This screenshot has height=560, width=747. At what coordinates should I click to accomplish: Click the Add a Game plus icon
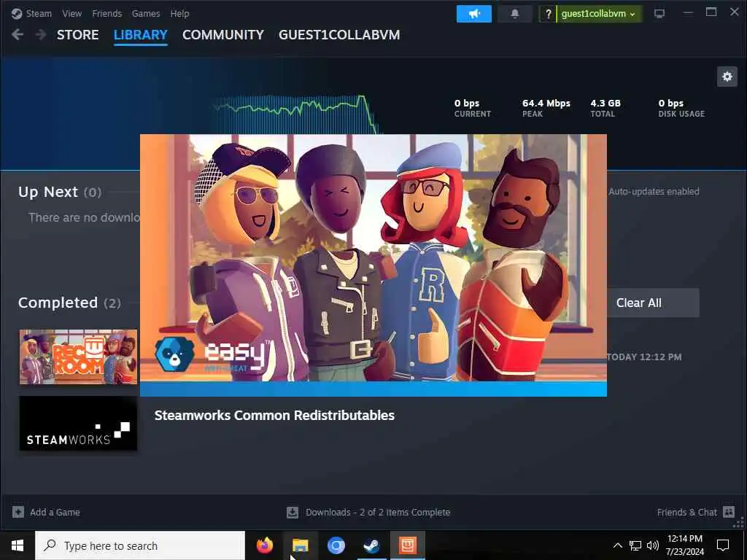(18, 512)
